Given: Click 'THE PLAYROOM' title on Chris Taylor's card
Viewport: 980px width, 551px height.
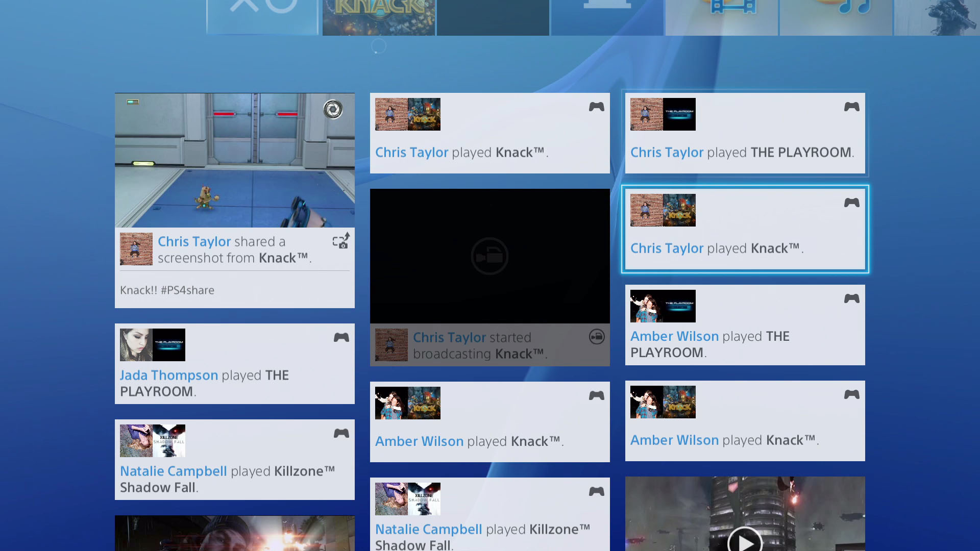Looking at the screenshot, I should coord(801,153).
